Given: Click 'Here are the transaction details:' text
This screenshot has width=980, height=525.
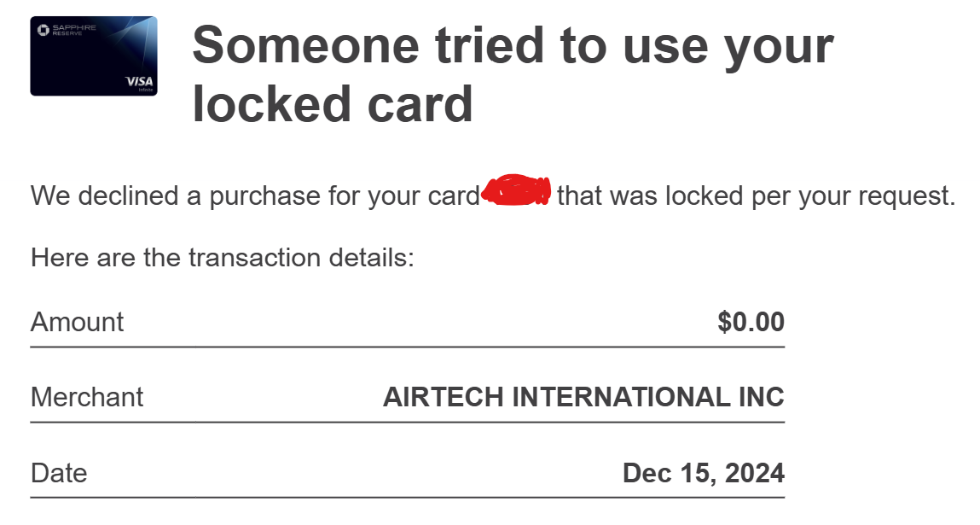Looking at the screenshot, I should click(x=222, y=257).
